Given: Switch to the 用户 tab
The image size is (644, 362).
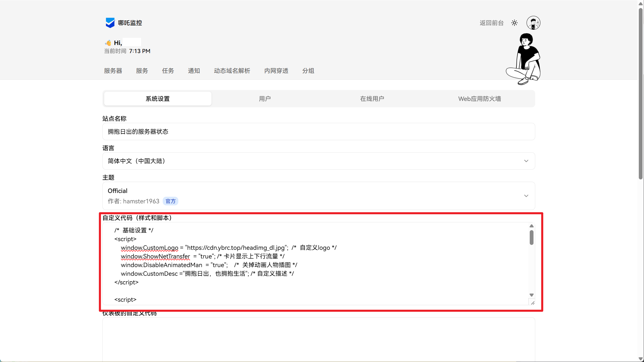Looking at the screenshot, I should click(x=265, y=99).
